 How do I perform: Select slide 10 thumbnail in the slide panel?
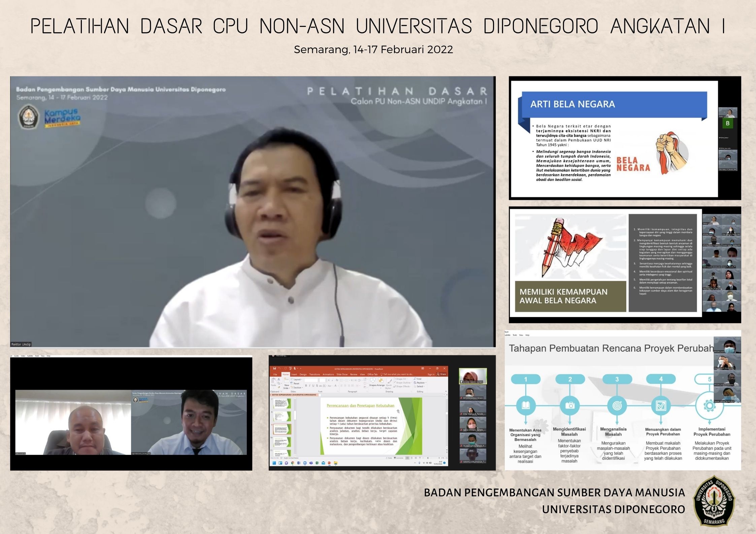pos(282,442)
